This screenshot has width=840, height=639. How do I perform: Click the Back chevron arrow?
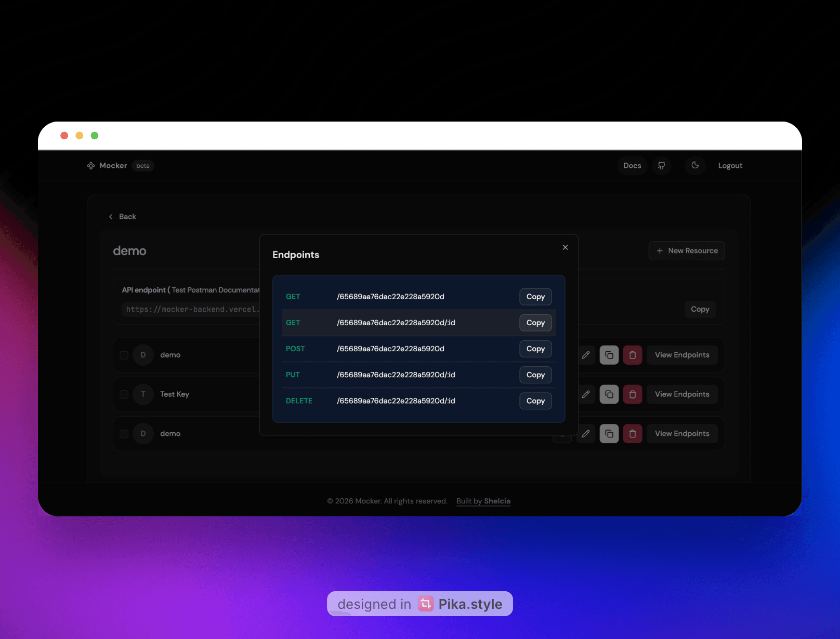coord(111,217)
